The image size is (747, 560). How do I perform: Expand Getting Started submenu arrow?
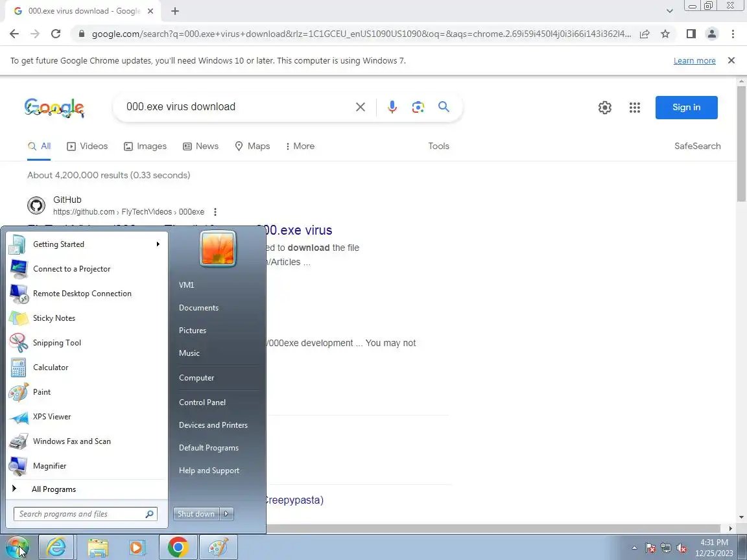pyautogui.click(x=158, y=244)
